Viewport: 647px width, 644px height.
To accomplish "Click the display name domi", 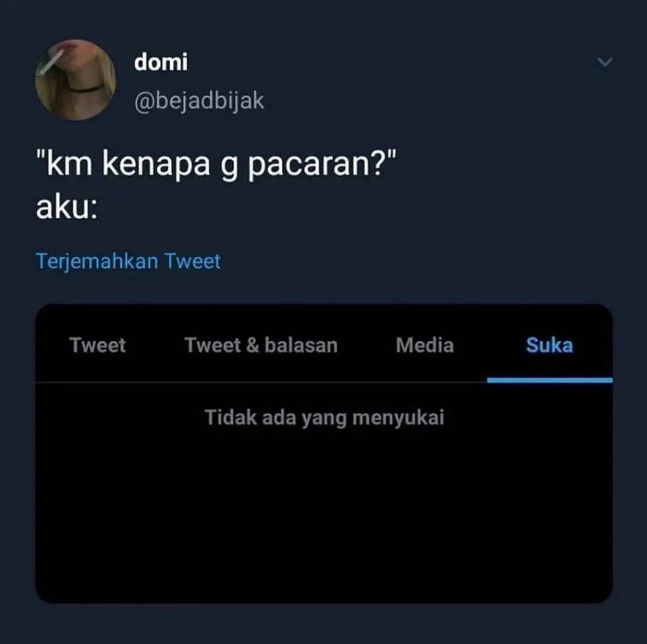I will point(161,62).
